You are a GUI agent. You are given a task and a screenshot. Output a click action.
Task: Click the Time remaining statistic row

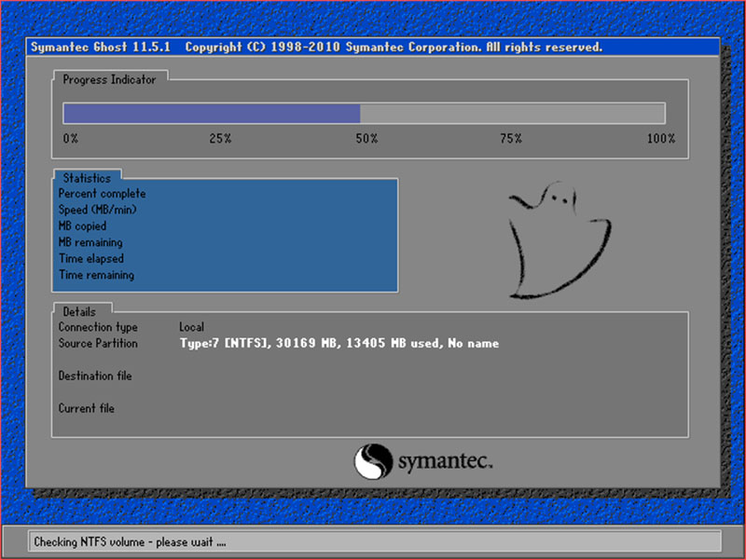click(x=225, y=275)
